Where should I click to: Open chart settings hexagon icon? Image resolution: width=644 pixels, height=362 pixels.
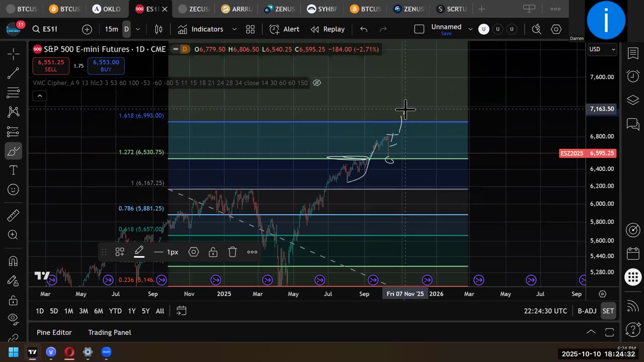(556, 29)
